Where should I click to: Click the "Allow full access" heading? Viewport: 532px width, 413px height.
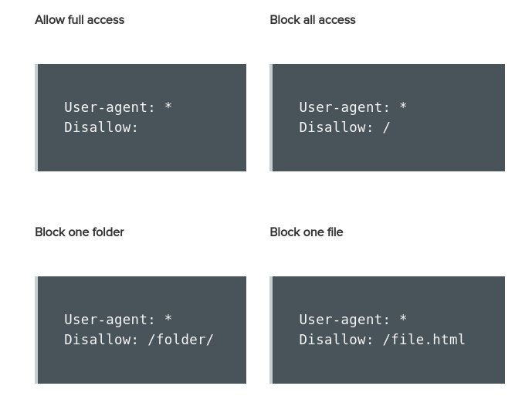pos(80,20)
